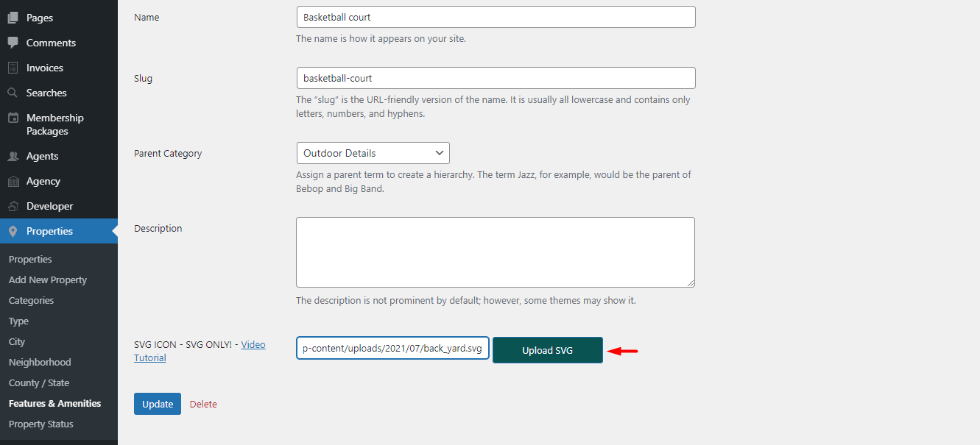The height and width of the screenshot is (445, 980).
Task: Click into the Name text field
Action: (496, 17)
